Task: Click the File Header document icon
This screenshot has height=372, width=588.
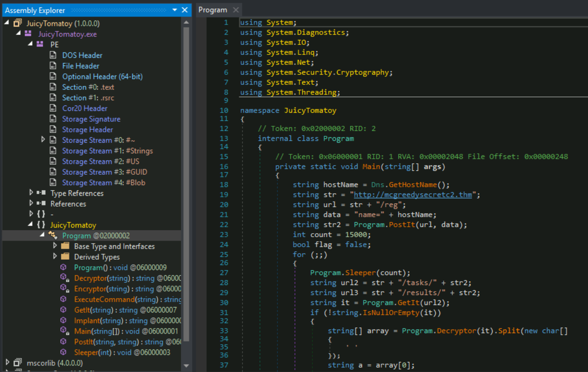Action: (x=53, y=65)
